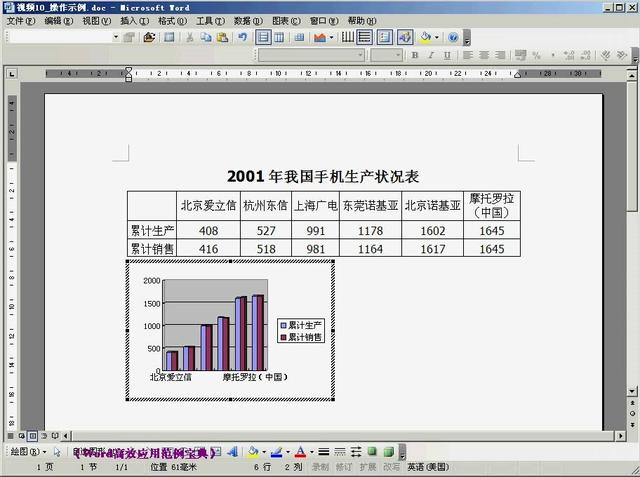Open the 格式 menu
Screen dimensions: 640x477
[173, 21]
